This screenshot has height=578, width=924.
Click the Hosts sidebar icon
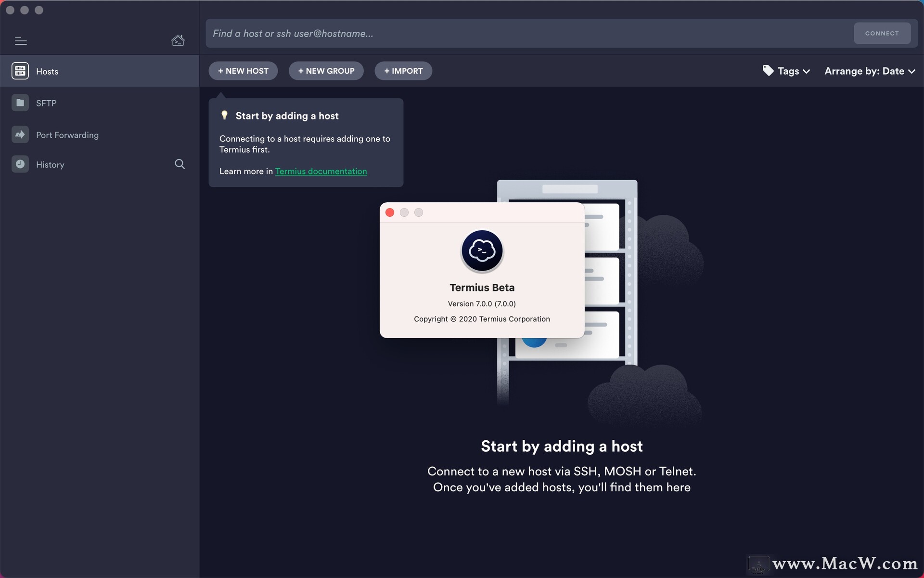[x=20, y=71]
